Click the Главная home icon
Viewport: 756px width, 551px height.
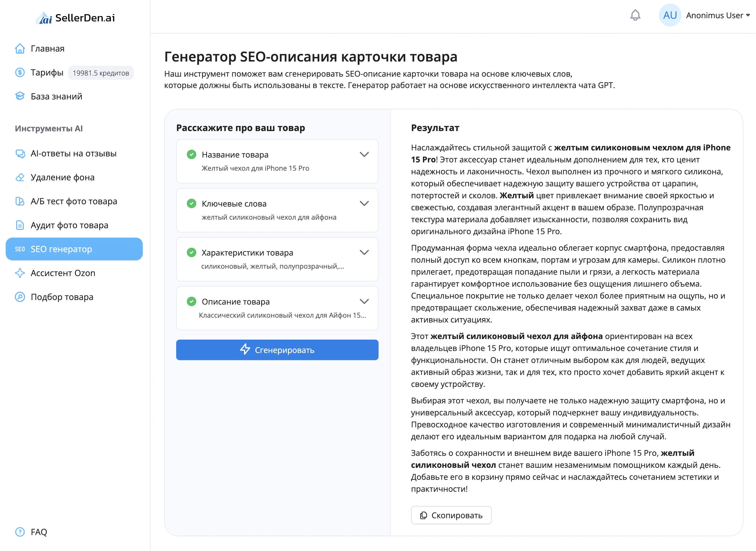click(20, 49)
